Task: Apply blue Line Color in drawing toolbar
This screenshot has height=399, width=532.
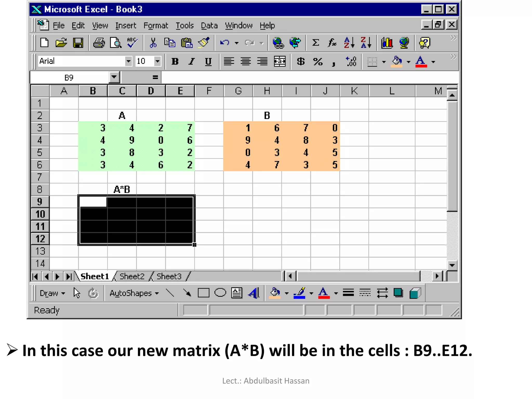Action: pos(299,293)
